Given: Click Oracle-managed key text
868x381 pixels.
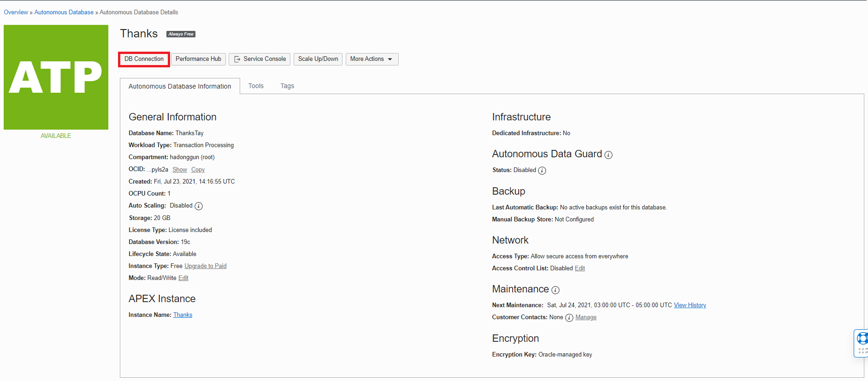Looking at the screenshot, I should point(565,355).
